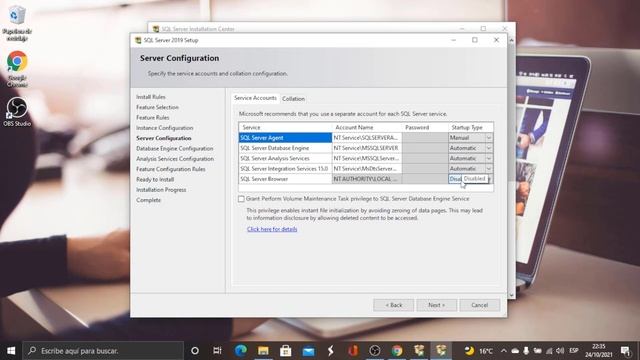Switch to the Collation tab
Image resolution: width=640 pixels, height=360 pixels.
(x=293, y=99)
